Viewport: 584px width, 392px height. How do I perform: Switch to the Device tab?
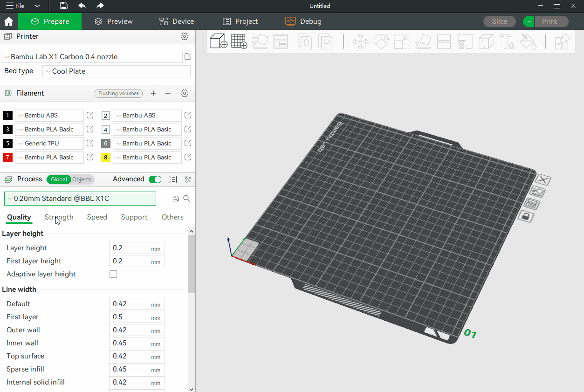click(177, 21)
